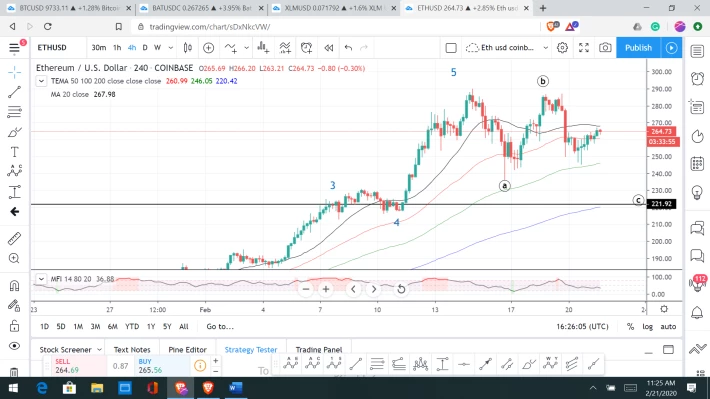
Task: Click the compare or add symbol button
Action: point(208,48)
